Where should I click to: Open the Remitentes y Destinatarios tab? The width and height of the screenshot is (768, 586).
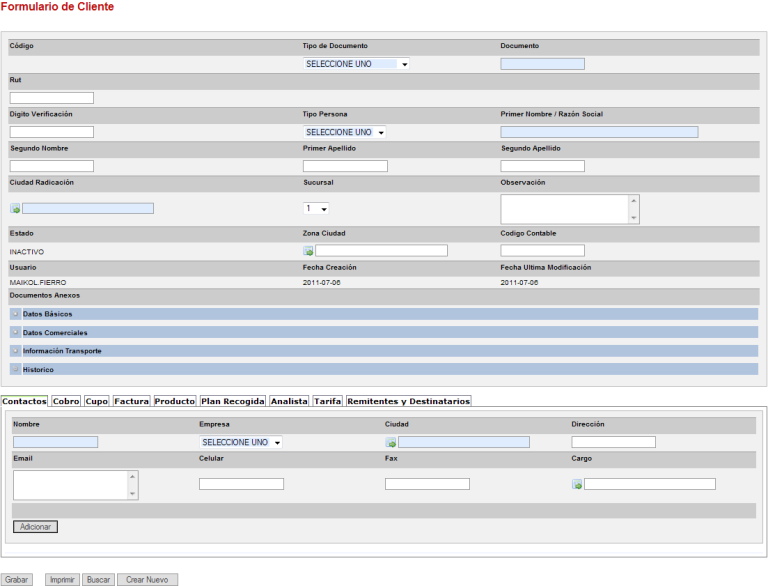(x=408, y=401)
